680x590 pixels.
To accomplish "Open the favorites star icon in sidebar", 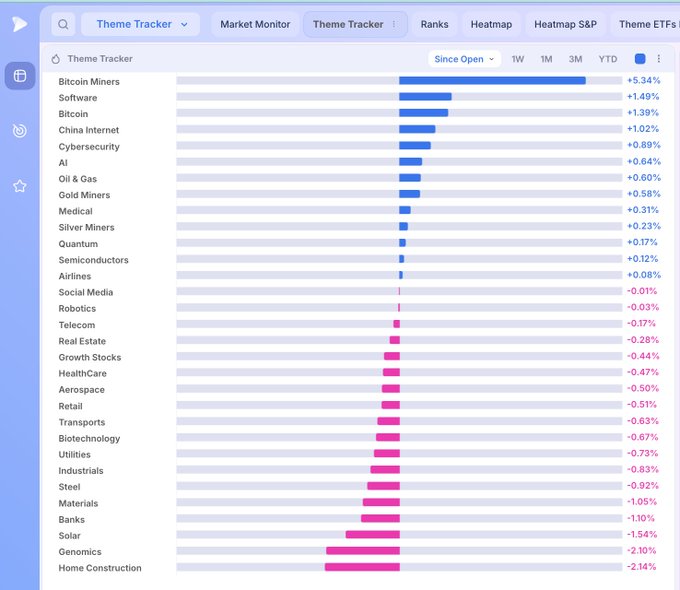I will tap(20, 187).
